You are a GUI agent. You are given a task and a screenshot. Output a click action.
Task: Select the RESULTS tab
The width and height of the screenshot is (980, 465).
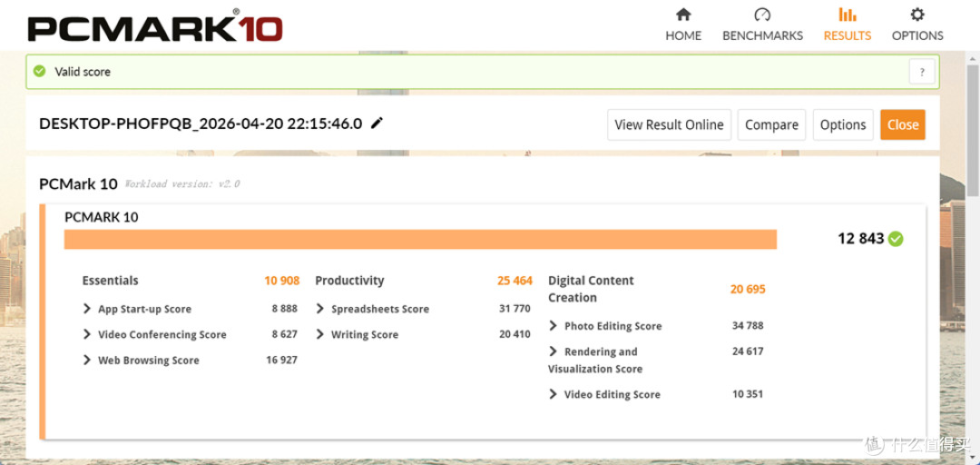point(847,25)
